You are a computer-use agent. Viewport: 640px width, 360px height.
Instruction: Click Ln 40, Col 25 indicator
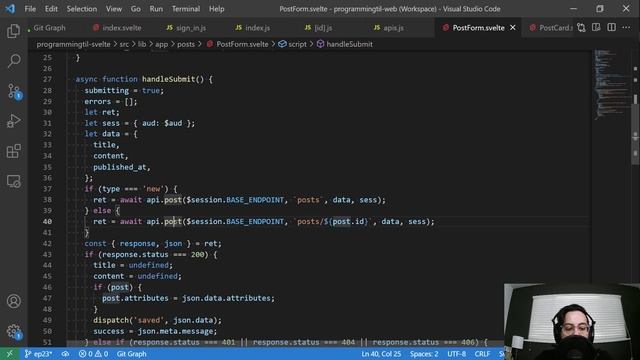(381, 354)
